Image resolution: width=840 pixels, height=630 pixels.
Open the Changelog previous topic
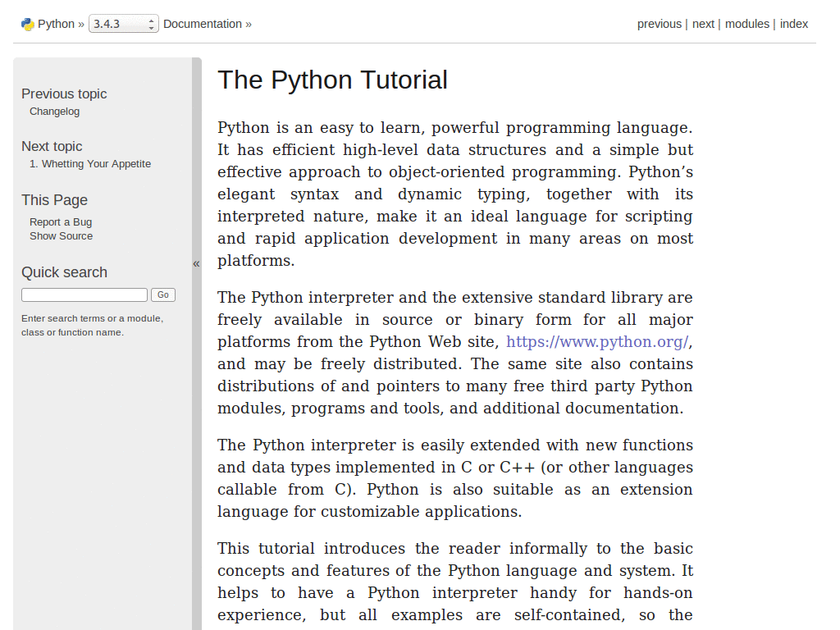(55, 112)
